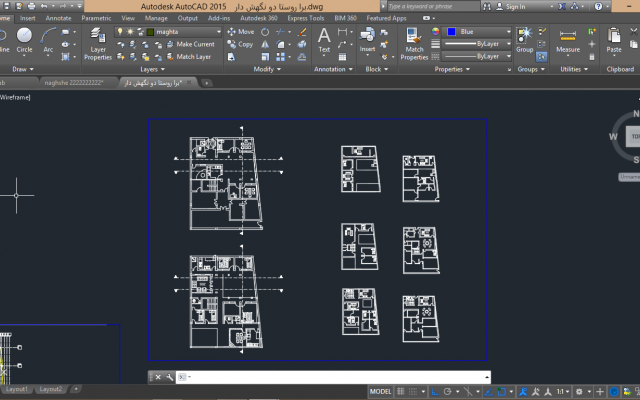Switch to Layout2 tab
Viewport: 640px width, 400px height.
pos(51,389)
